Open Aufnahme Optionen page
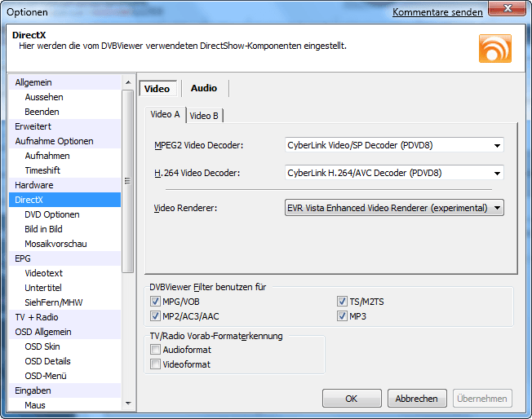532x419 pixels. click(x=64, y=141)
